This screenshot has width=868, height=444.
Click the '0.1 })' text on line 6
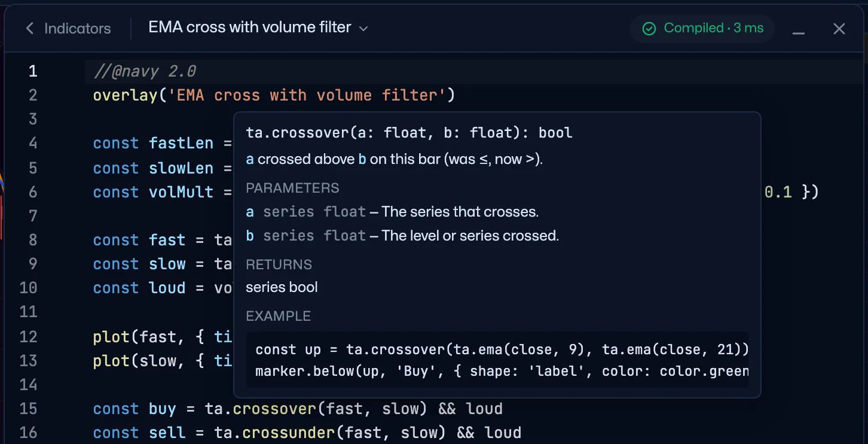(x=791, y=192)
